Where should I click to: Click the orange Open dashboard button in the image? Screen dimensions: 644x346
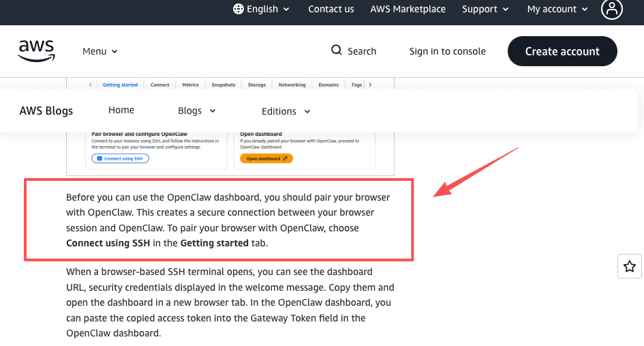pyautogui.click(x=266, y=158)
